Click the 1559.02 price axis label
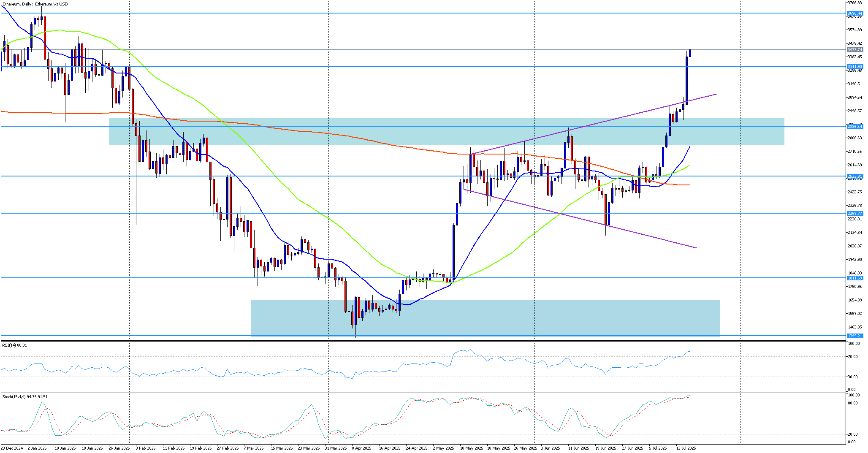The width and height of the screenshot is (868, 453). (x=855, y=314)
